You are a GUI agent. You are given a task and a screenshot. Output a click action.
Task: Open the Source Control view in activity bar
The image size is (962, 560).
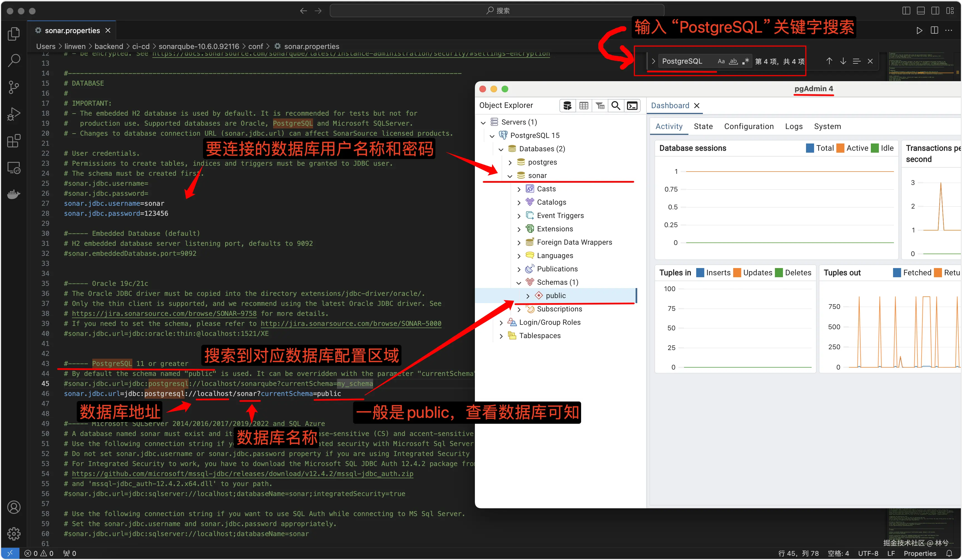[14, 87]
